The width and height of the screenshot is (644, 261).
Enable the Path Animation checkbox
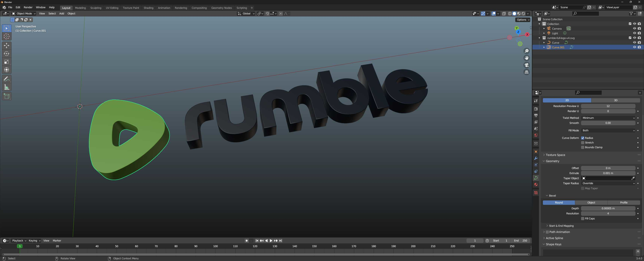tap(547, 232)
